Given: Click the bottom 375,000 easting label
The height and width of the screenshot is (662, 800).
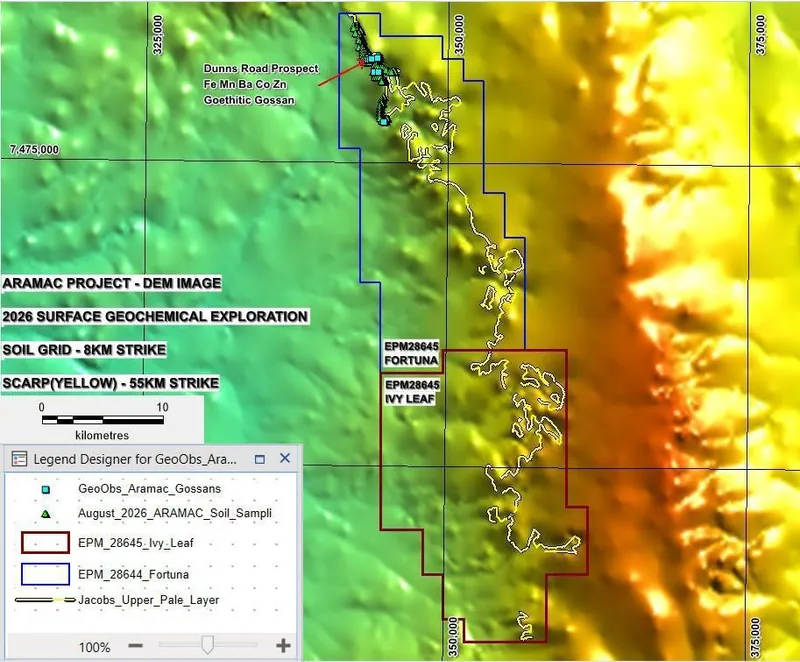Looking at the screenshot, I should (756, 637).
